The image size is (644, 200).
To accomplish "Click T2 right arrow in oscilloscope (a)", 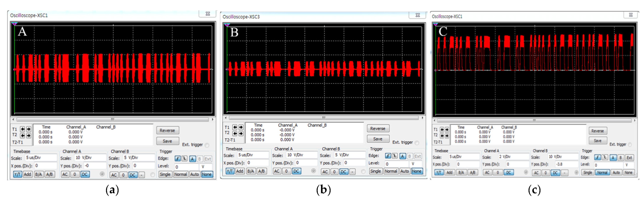I will 29,135.
